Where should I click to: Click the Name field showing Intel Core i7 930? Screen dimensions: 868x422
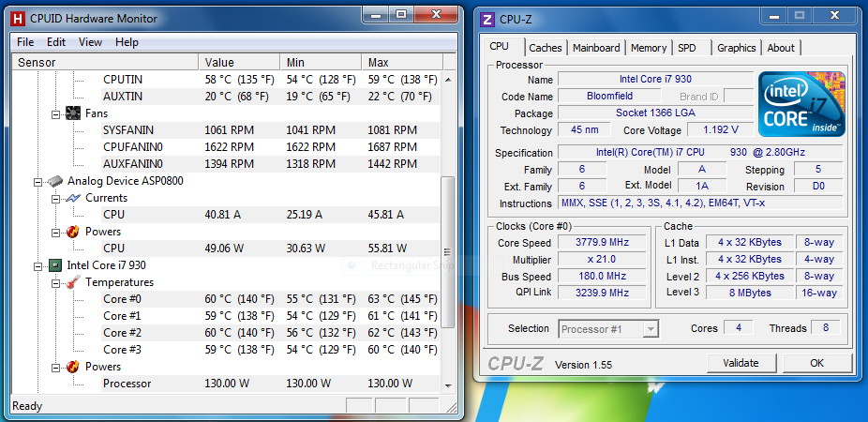[655, 79]
